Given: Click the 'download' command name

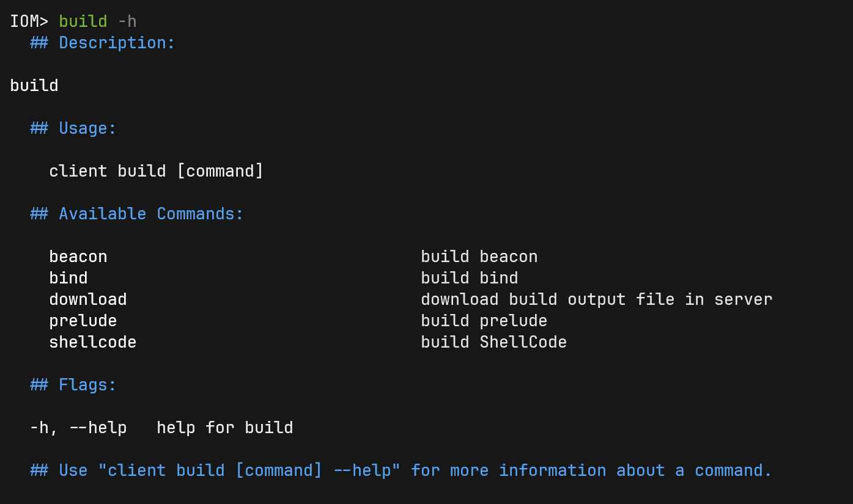Looking at the screenshot, I should [x=88, y=299].
